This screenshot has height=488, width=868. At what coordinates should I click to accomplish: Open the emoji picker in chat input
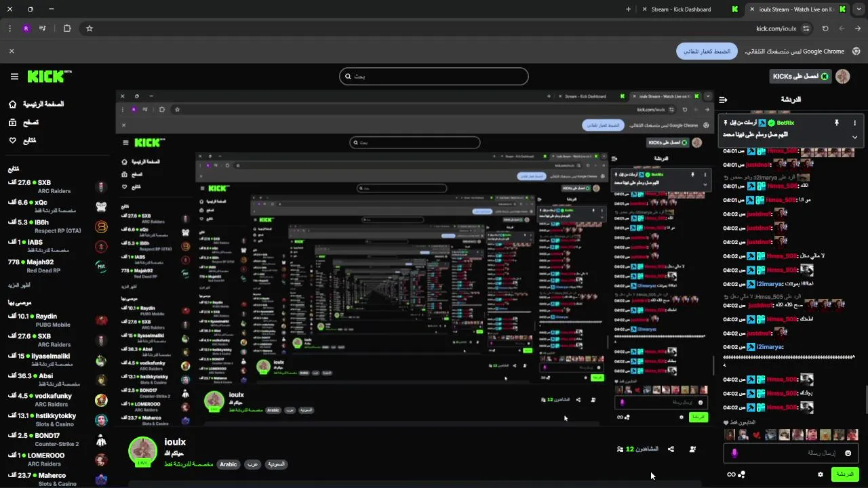tap(848, 453)
